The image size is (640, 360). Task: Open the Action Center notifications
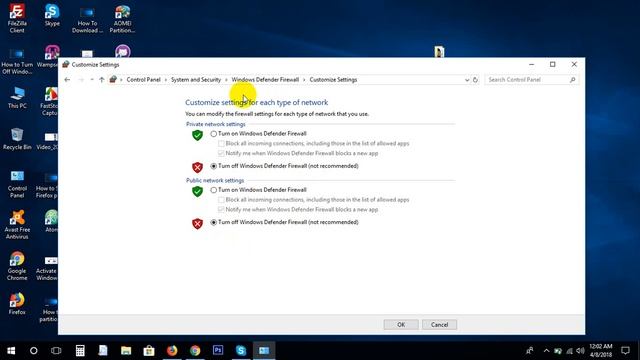(625, 351)
